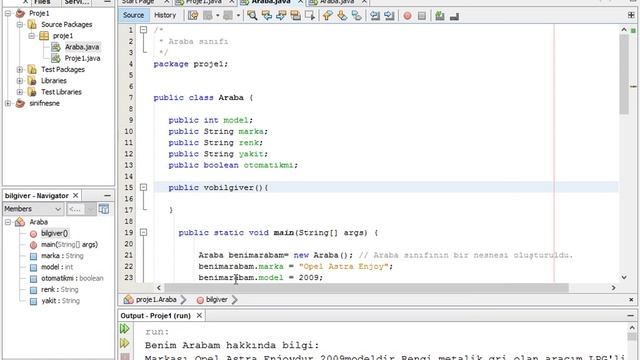
Task: Expand the Test Packages node
Action: pos(20,69)
